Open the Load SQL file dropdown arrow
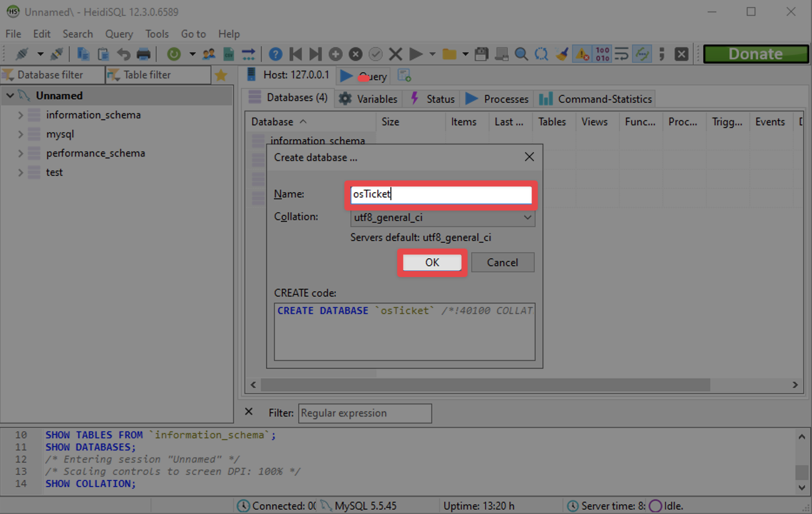This screenshot has height=514, width=812. 465,54
